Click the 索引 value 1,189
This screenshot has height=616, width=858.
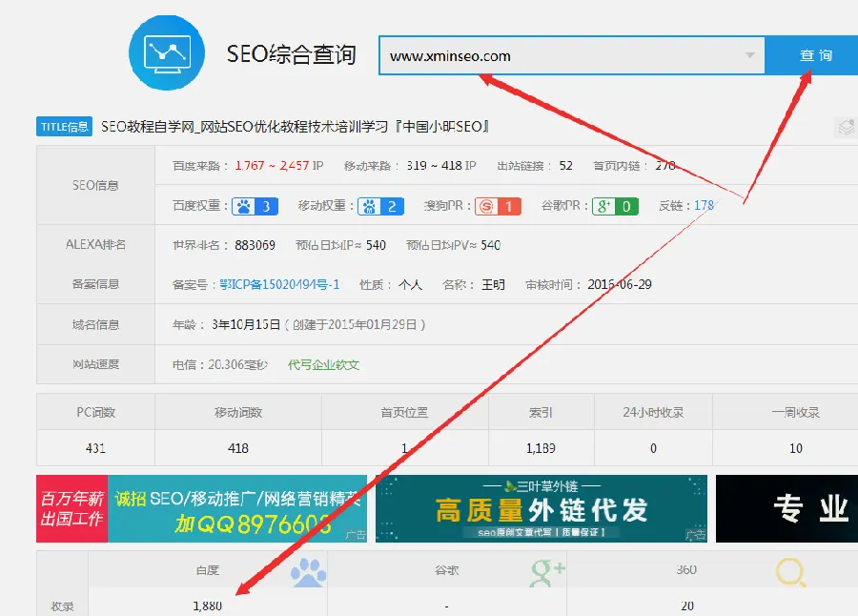[541, 448]
